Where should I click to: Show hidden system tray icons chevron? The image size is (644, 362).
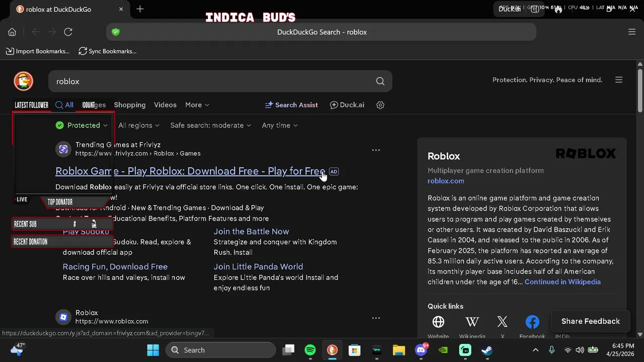tap(535, 350)
